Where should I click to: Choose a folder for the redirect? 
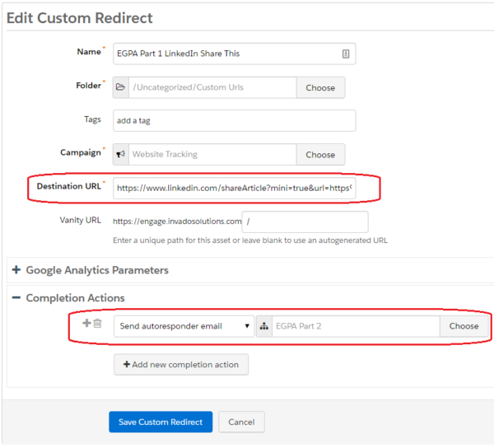click(320, 87)
